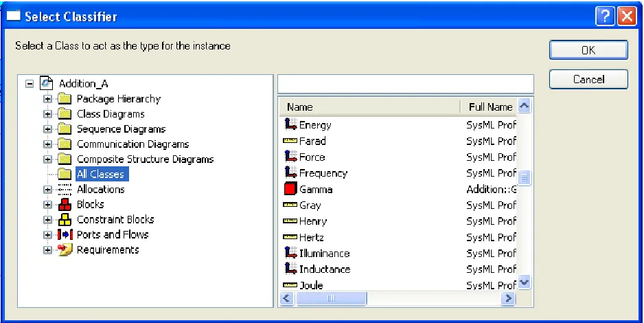The image size is (644, 323).
Task: Expand the Requirements node
Action: (47, 250)
